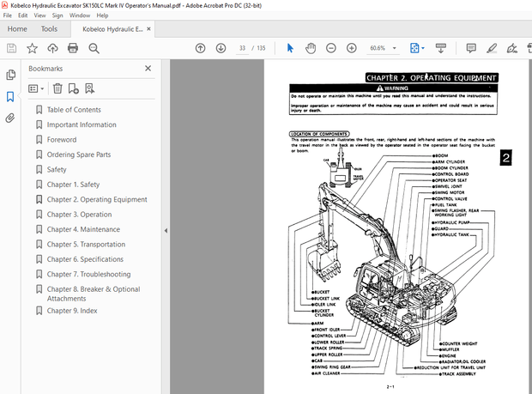Click the fit page view icon
Screen dimensions: 532x394
pyautogui.click(x=414, y=48)
